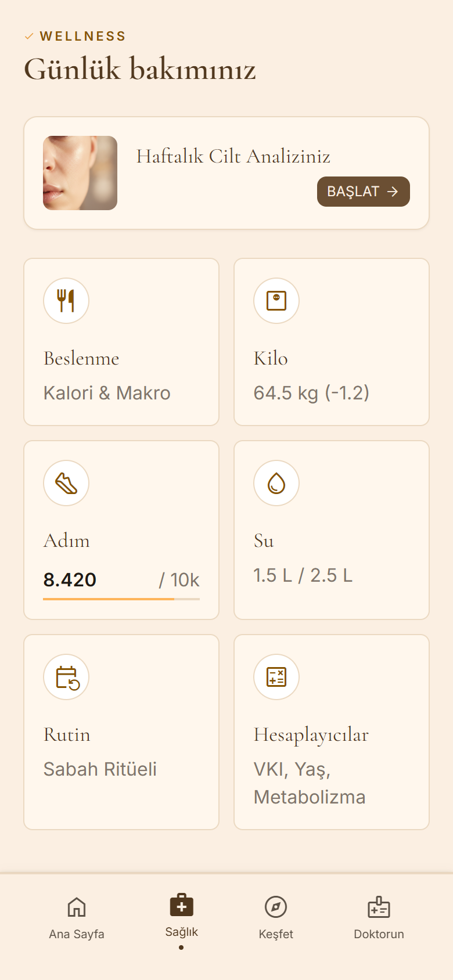Go to the Ana Sayfa tab
Viewport: 453px width, 980px height.
(77, 918)
